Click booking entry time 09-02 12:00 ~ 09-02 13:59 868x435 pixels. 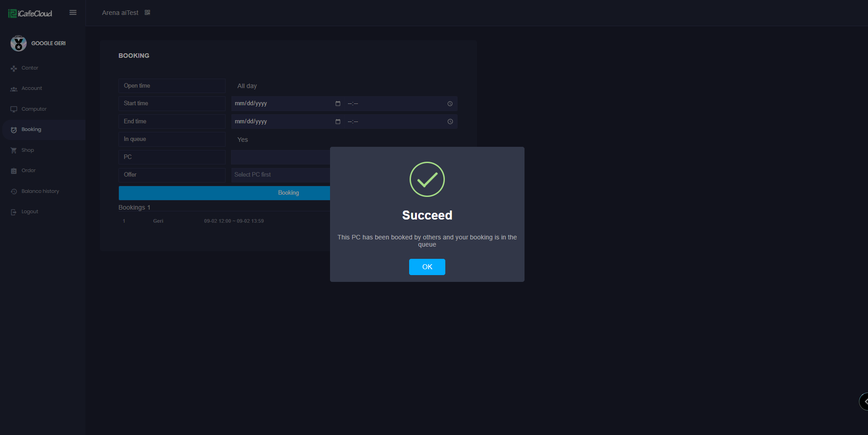pyautogui.click(x=234, y=221)
